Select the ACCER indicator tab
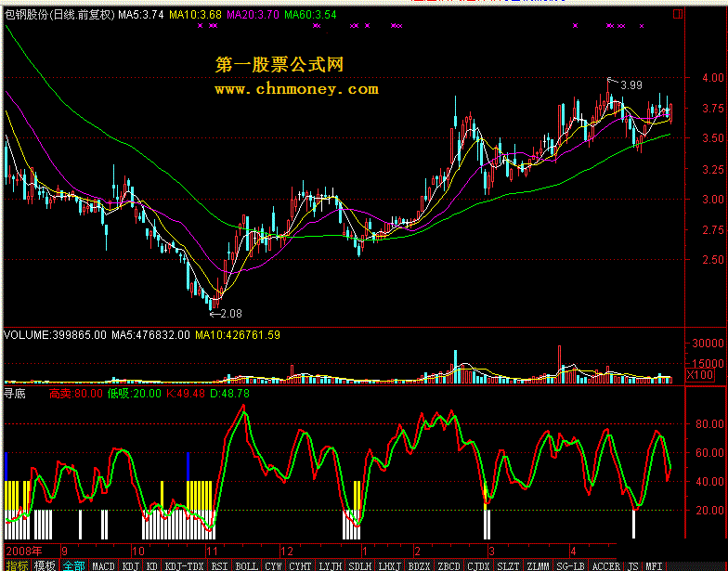 (606, 565)
